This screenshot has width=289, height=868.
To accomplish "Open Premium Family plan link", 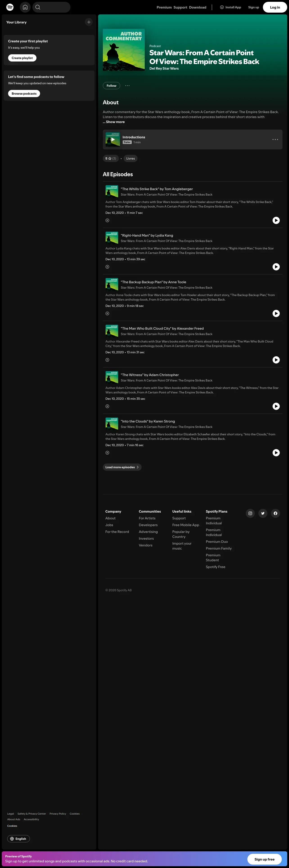I will [219, 548].
